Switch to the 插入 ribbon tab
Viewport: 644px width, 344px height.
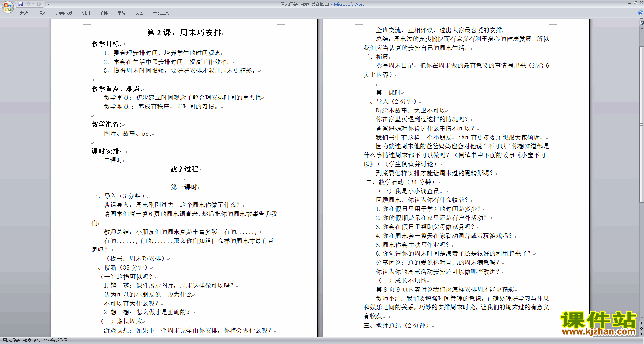tap(42, 13)
